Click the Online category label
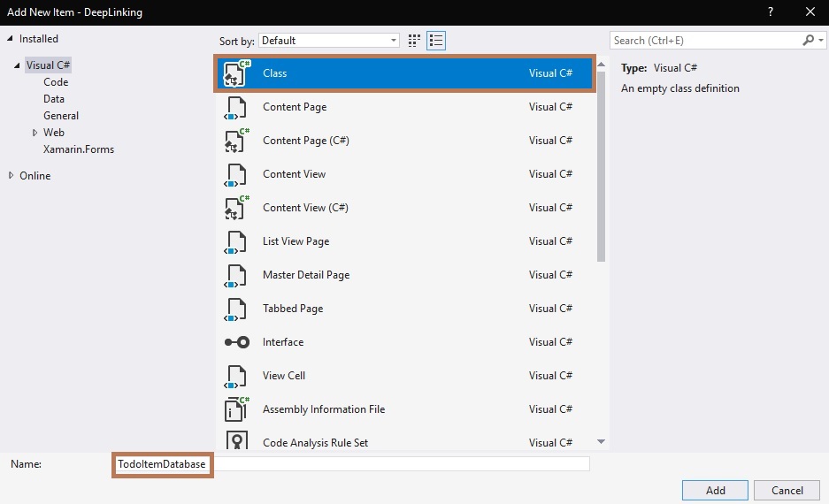The width and height of the screenshot is (829, 504). (35, 176)
